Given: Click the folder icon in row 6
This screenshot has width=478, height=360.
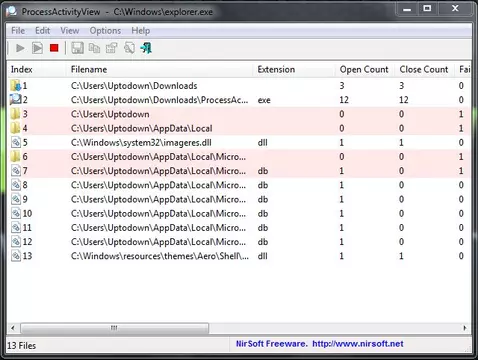Looking at the screenshot, I should 15,157.
